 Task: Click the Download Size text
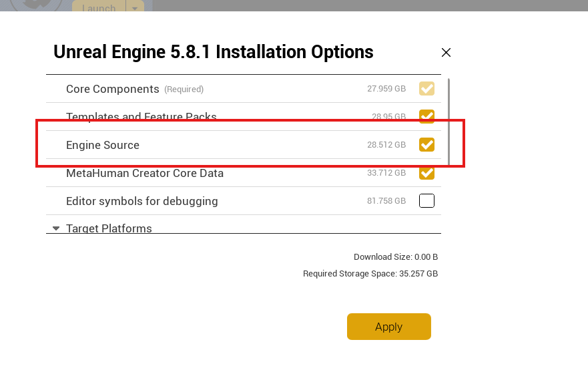tap(396, 256)
